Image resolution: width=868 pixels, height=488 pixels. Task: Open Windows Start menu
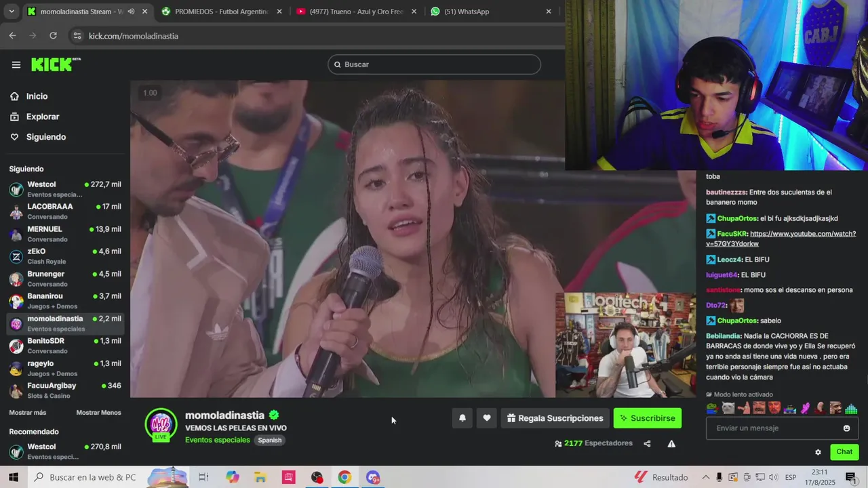tap(14, 477)
